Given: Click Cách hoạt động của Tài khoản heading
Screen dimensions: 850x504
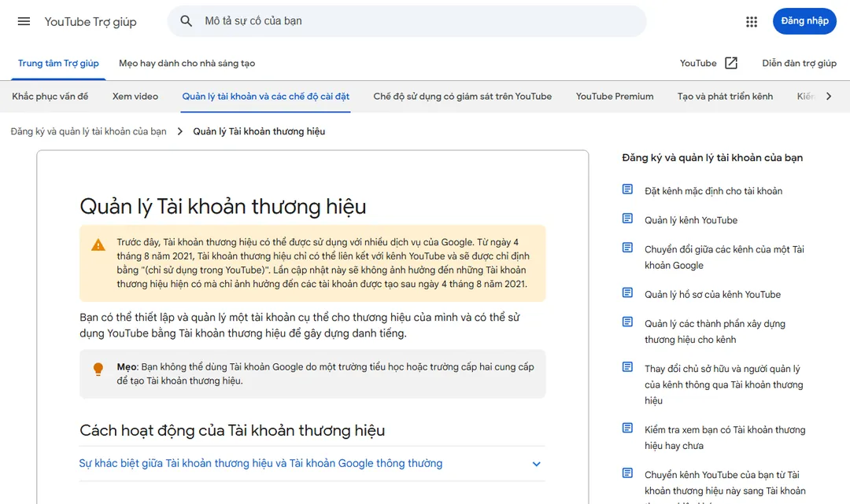Looking at the screenshot, I should [232, 430].
